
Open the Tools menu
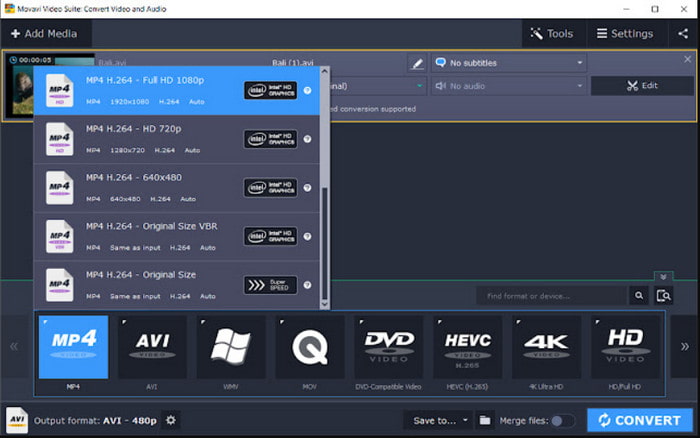(x=552, y=33)
